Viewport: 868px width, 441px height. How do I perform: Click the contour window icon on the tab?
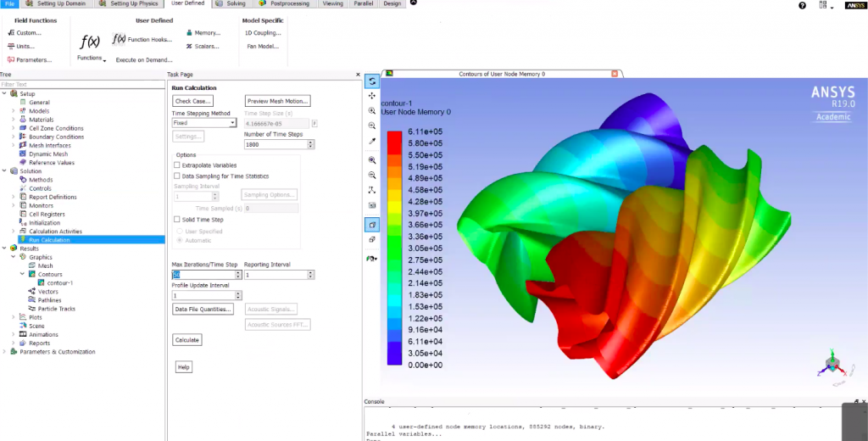click(389, 74)
